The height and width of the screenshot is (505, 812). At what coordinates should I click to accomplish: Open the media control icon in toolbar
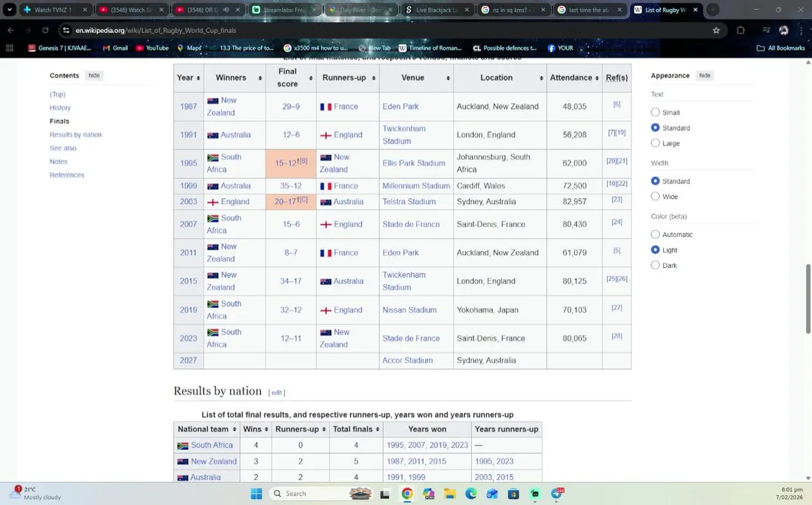(x=766, y=31)
